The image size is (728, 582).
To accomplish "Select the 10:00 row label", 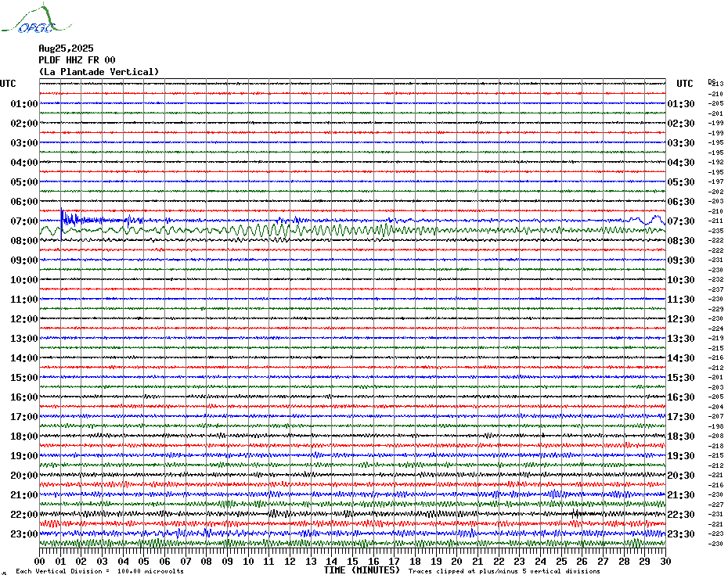I will click(x=24, y=280).
